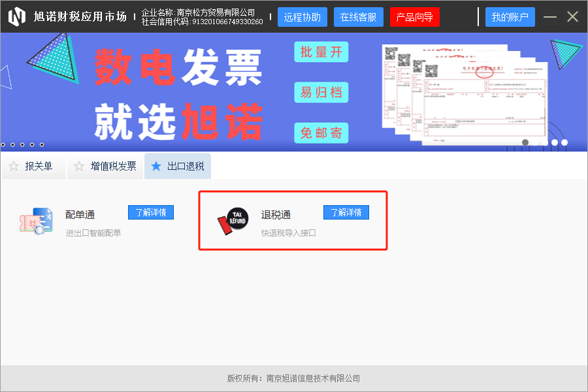This screenshot has width=588, height=392.
Task: Click the 退税通 product name
Action: tap(276, 214)
